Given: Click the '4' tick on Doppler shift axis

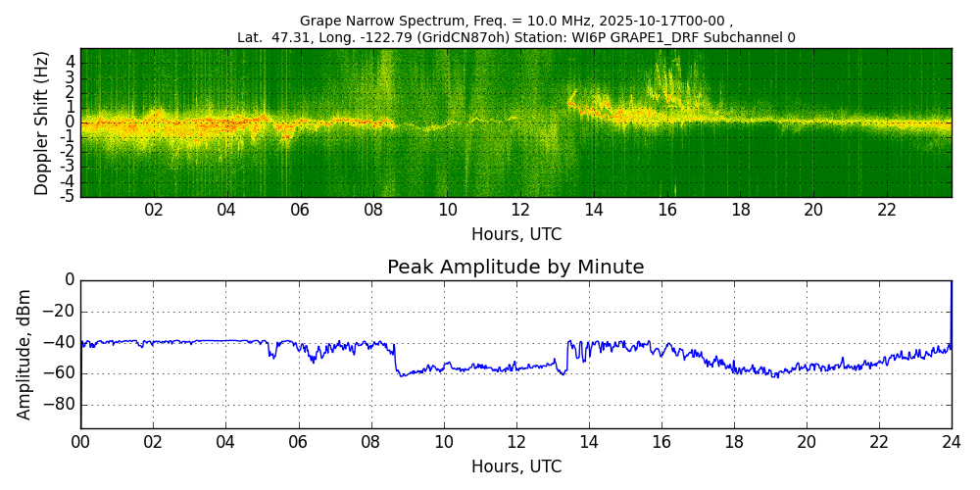Looking at the screenshot, I should (x=71, y=62).
